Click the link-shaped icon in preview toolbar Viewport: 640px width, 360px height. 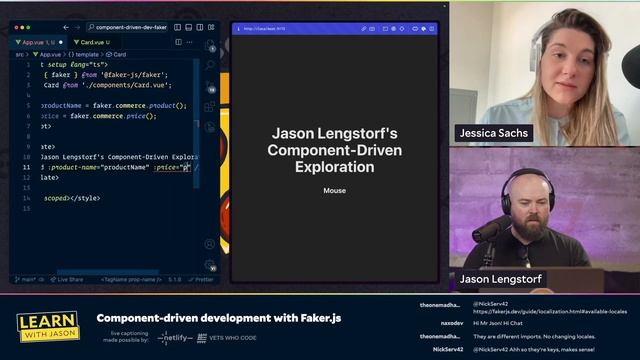click(x=415, y=29)
